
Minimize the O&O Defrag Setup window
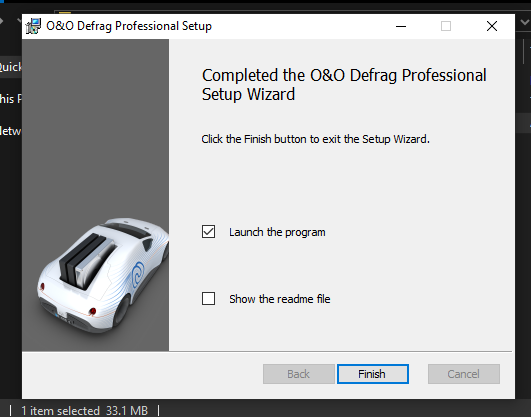[x=401, y=26]
